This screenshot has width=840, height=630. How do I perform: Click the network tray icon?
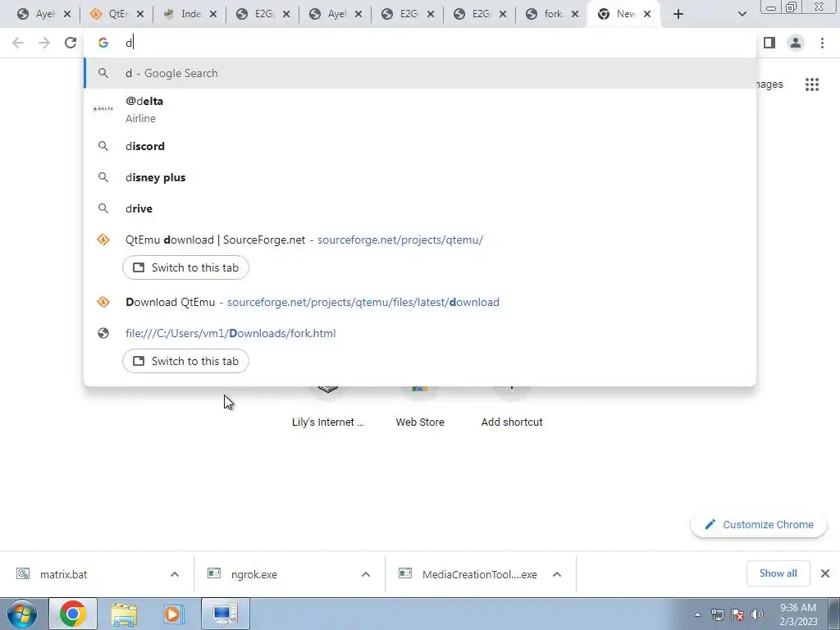click(717, 614)
